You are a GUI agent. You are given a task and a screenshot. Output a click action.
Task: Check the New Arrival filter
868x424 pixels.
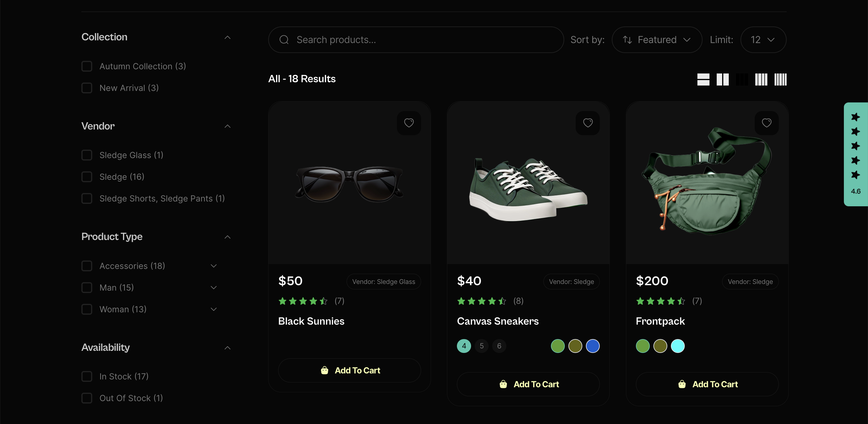click(87, 88)
